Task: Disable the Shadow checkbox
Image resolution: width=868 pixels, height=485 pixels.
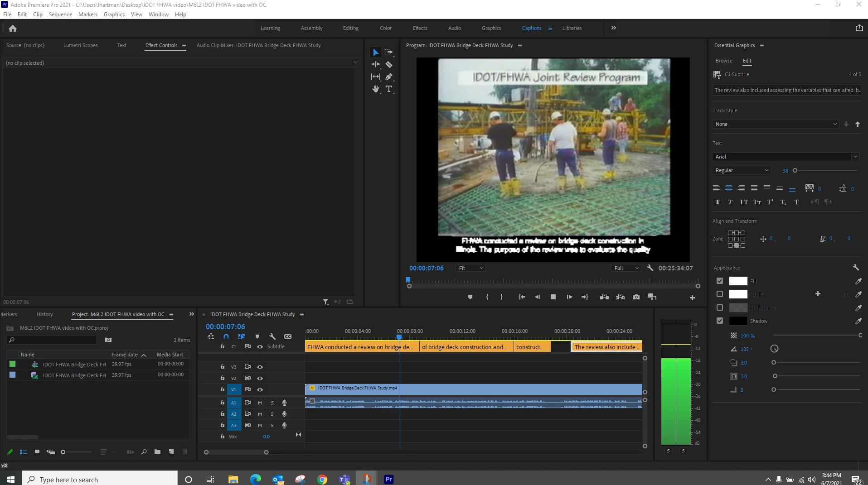Action: click(x=720, y=321)
